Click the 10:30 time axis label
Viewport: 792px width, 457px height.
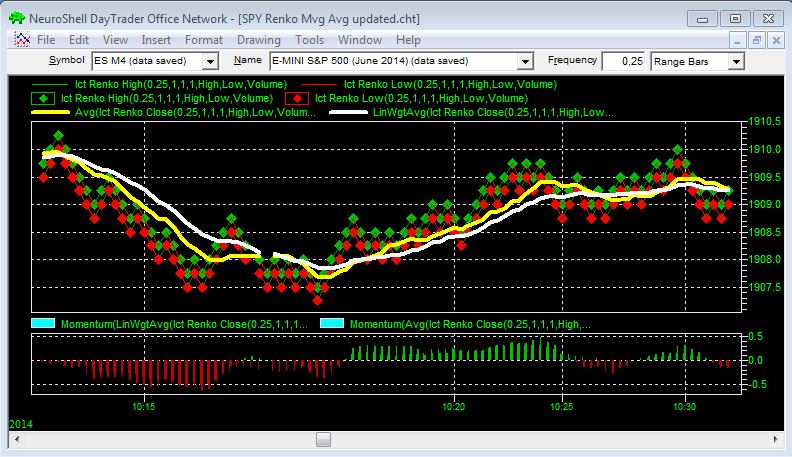coord(684,407)
